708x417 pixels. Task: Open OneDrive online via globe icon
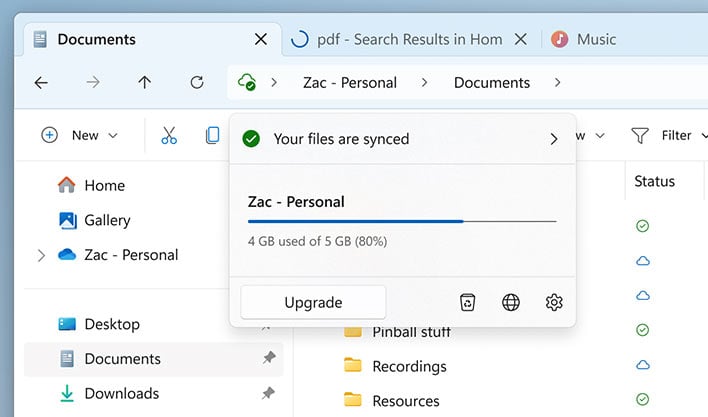pyautogui.click(x=511, y=302)
